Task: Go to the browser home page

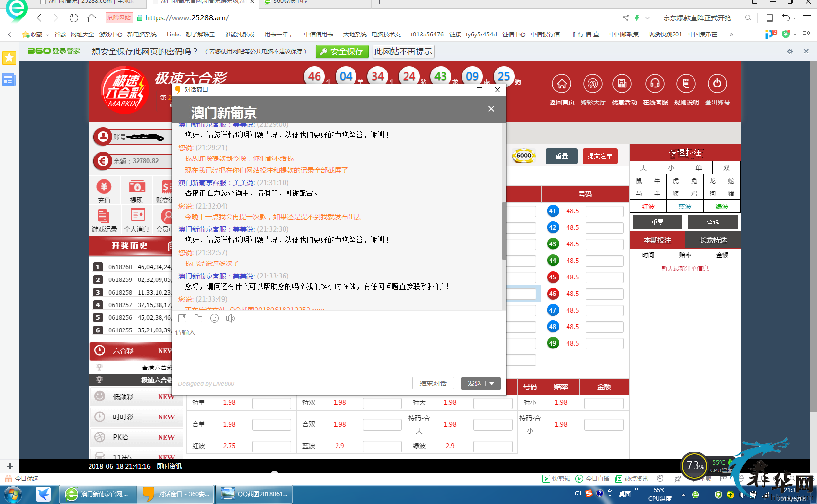Action: click(x=91, y=18)
